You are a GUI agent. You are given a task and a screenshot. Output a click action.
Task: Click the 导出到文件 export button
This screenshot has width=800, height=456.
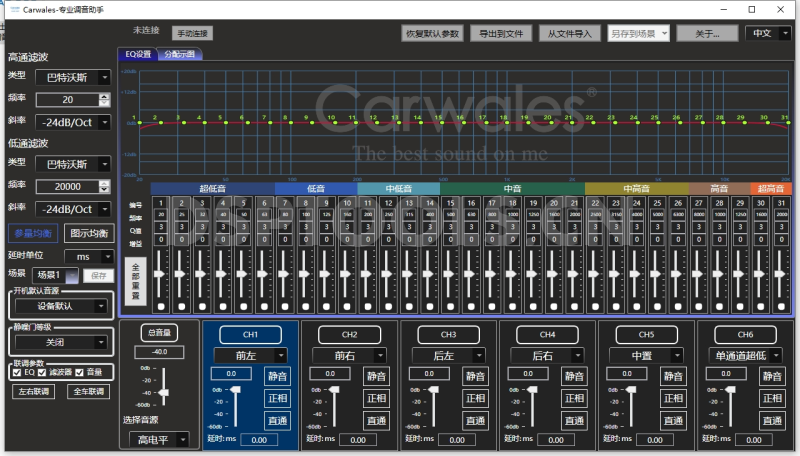pyautogui.click(x=501, y=33)
